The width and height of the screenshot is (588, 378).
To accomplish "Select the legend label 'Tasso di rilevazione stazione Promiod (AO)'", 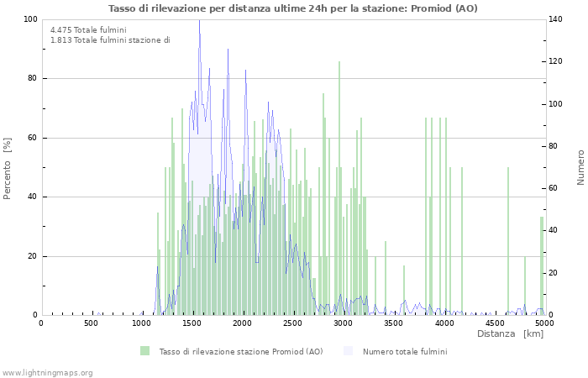I will pyautogui.click(x=240, y=351).
